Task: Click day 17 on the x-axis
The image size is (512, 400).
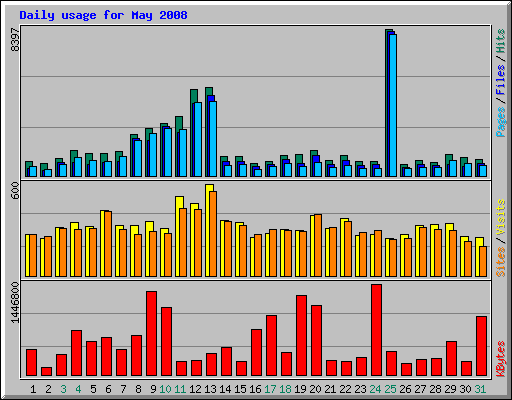Action: [270, 389]
